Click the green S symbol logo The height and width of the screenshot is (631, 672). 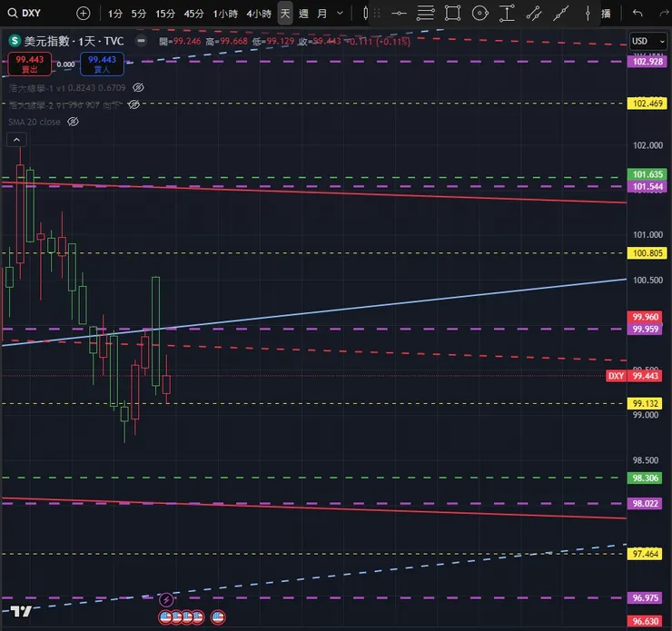pyautogui.click(x=15, y=41)
